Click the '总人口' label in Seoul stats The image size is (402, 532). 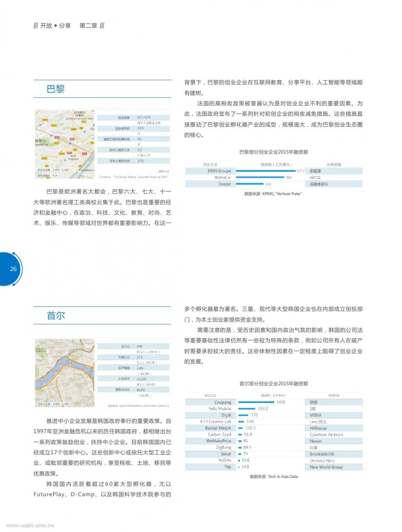126,346
